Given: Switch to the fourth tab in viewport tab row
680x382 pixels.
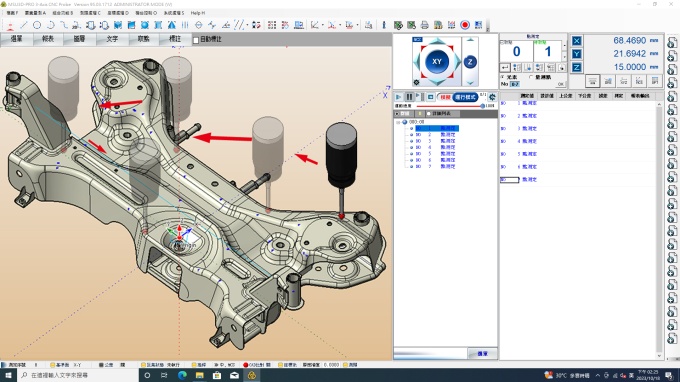Looking at the screenshot, I should pos(112,39).
